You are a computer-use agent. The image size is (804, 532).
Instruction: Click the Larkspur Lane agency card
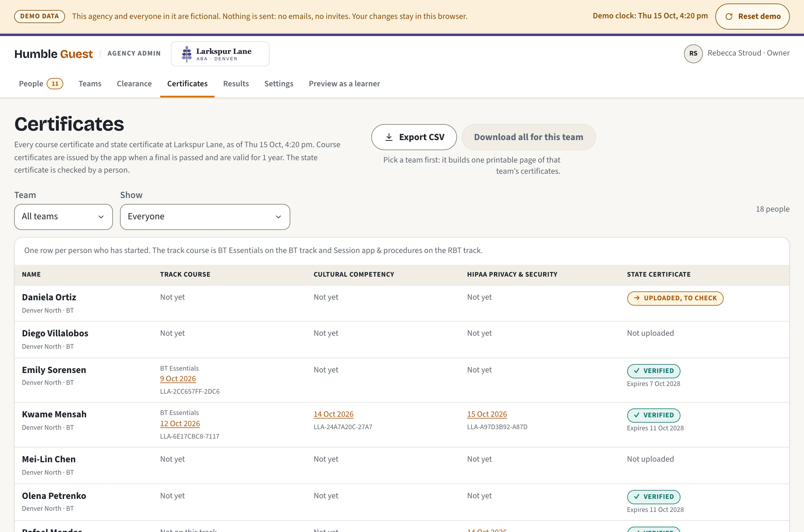click(220, 54)
